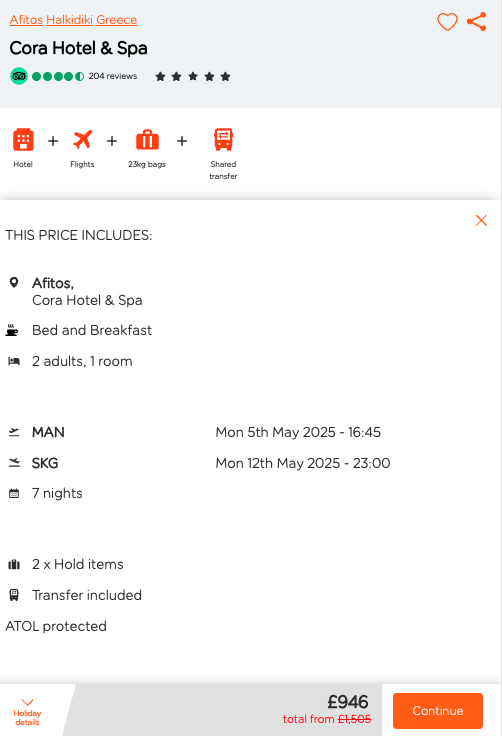Click the Shared transfer bus icon
This screenshot has width=502, height=736.
(x=224, y=139)
